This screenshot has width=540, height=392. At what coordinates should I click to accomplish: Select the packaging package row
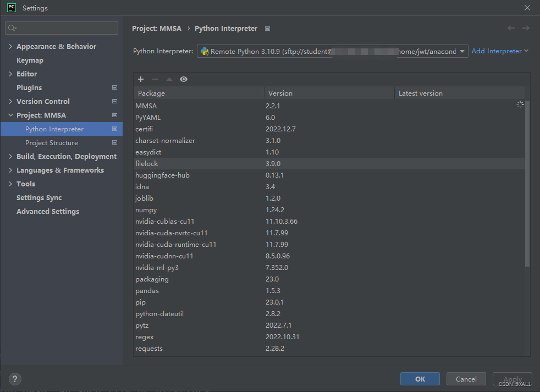(329, 279)
